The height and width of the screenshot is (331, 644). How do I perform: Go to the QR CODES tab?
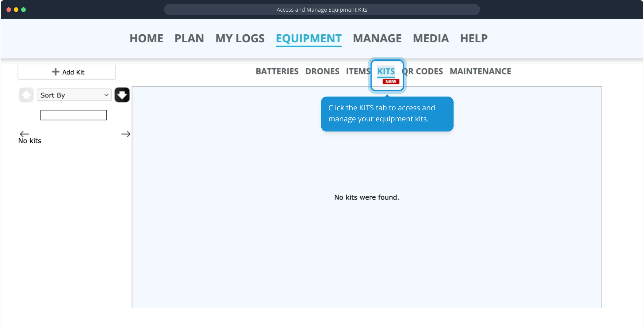(x=425, y=71)
